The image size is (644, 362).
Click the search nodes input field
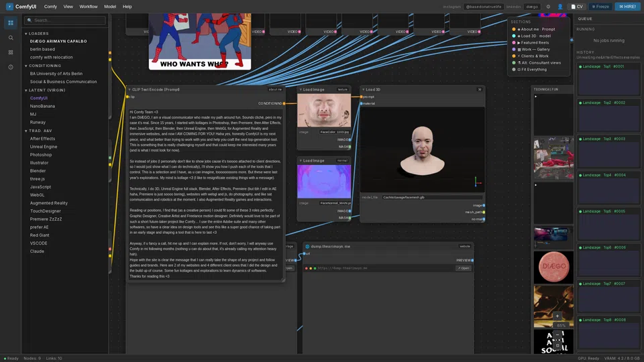(65, 20)
